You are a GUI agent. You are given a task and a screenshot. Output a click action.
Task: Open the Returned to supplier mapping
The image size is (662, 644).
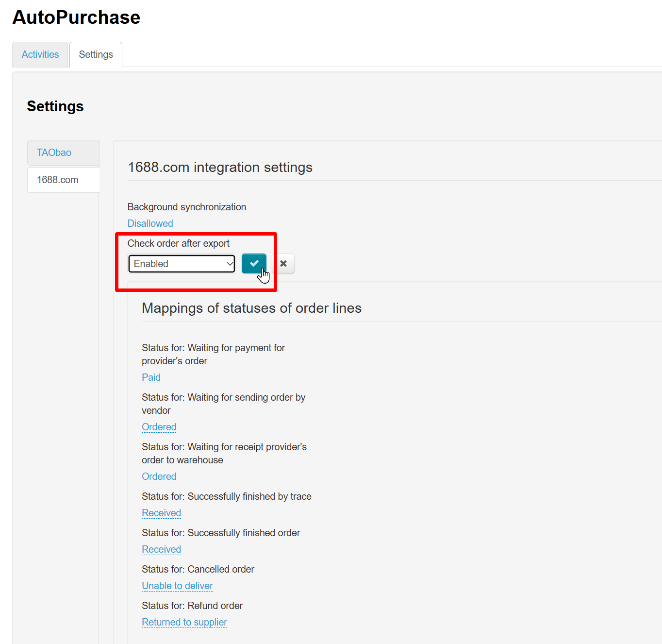pos(184,622)
